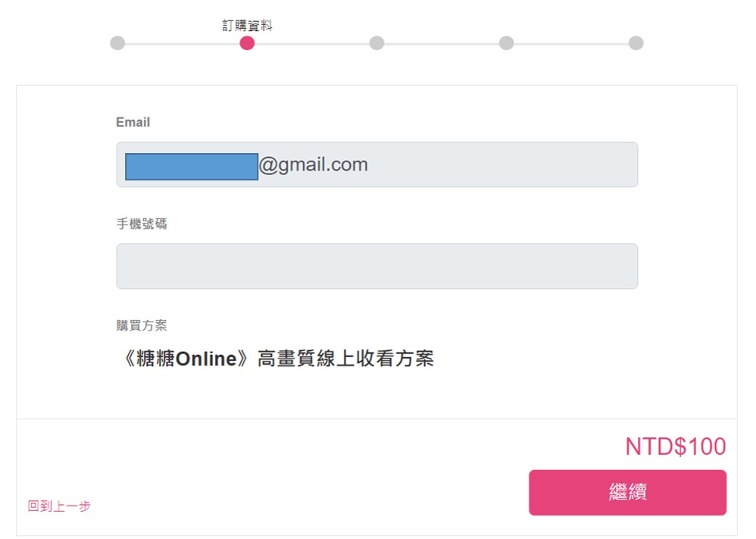756x539 pixels.
Task: Click progress line between second and third dots
Action: tap(312, 44)
